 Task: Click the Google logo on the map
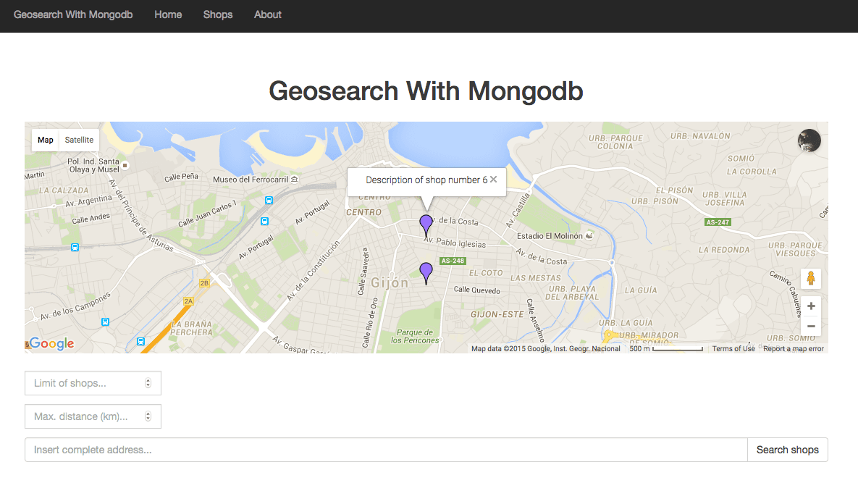coord(51,343)
